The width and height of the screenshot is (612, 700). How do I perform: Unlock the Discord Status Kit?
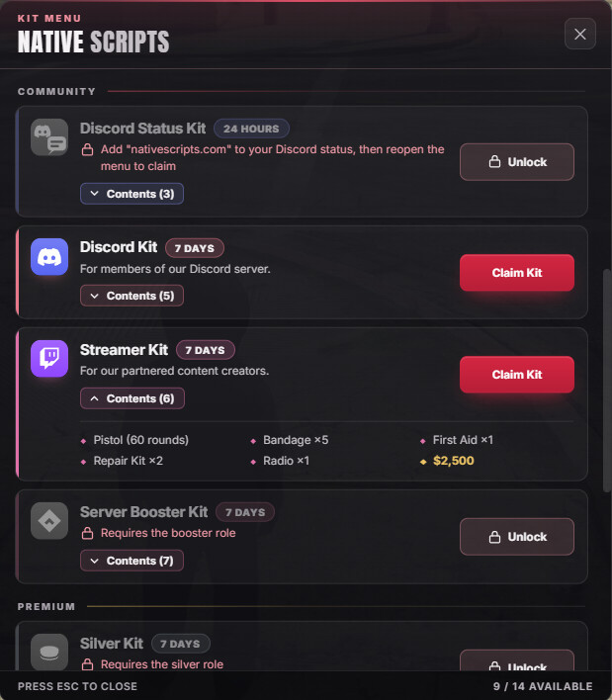pyautogui.click(x=517, y=162)
